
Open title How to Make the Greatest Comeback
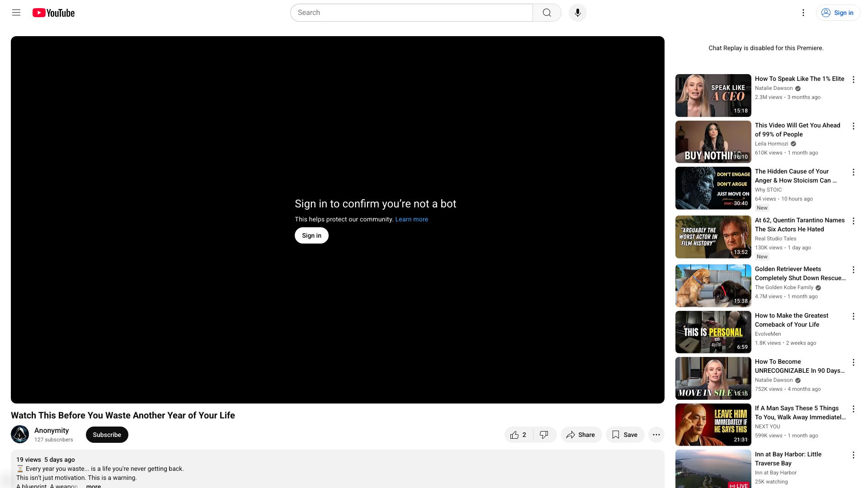coord(792,320)
